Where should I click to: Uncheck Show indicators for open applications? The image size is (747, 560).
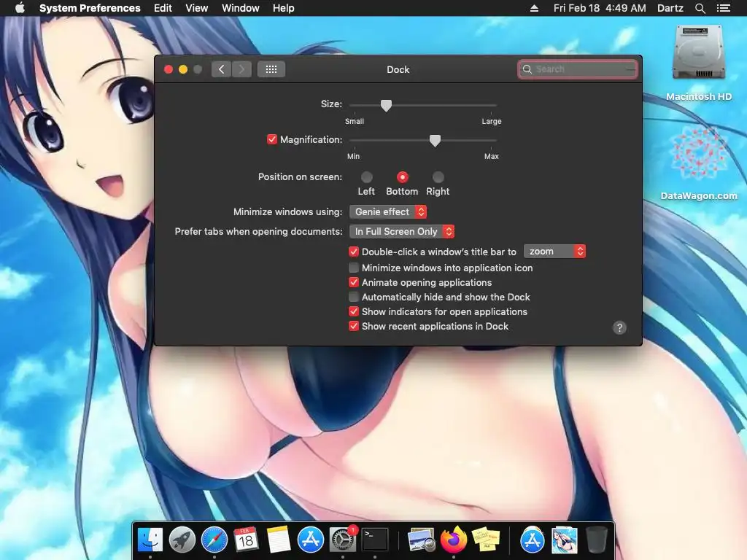coord(354,311)
